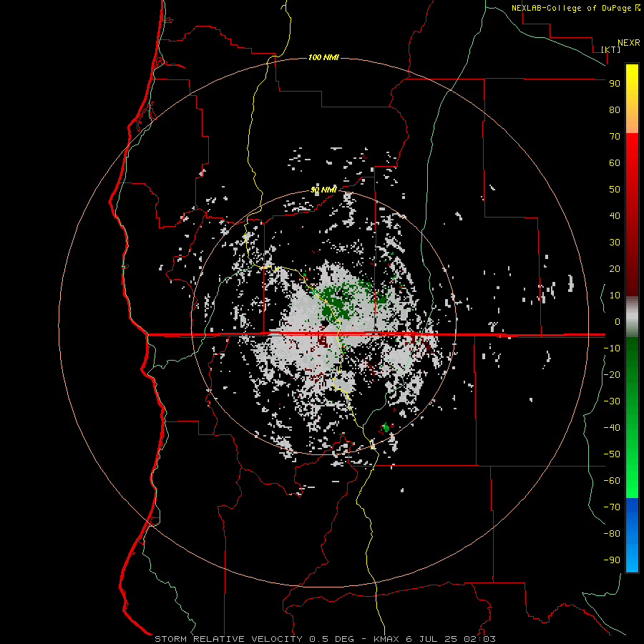644x644 pixels.
Task: Click the 20 scale label
Action: point(615,269)
